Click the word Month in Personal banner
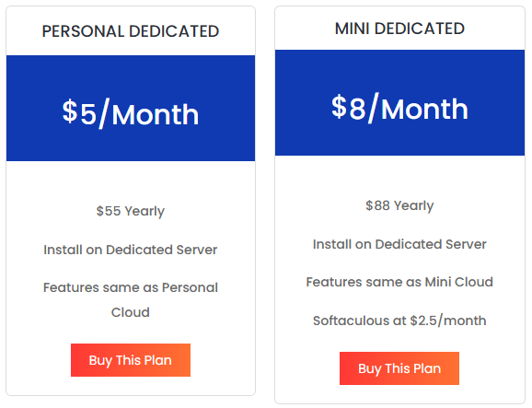Screen dimensions: 532x408 [156, 115]
